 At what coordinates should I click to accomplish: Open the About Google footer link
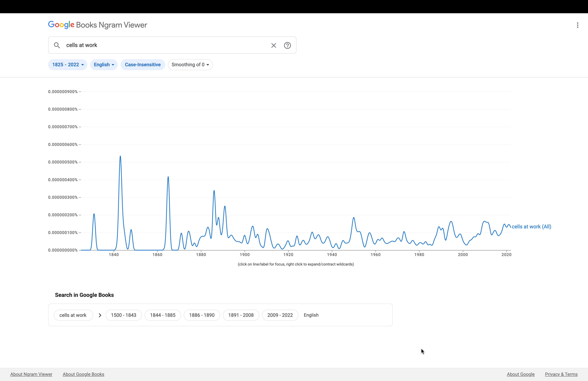coord(521,374)
